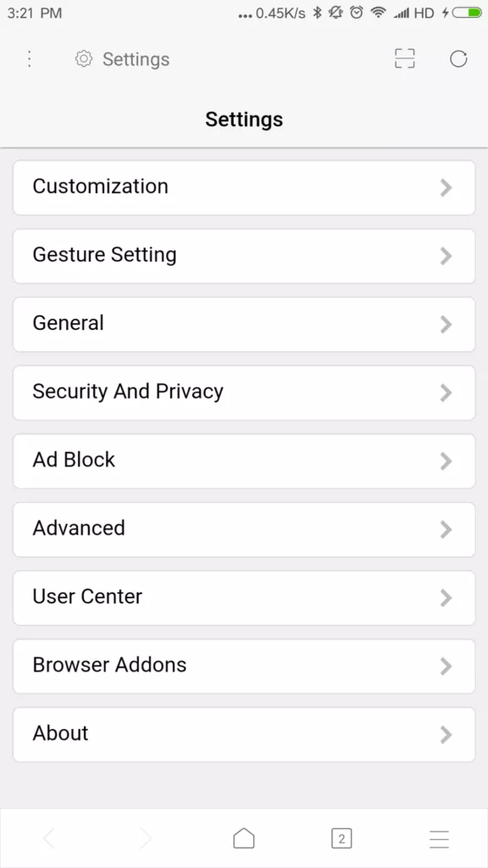Expand the Gesture Setting chevron

[x=446, y=256]
